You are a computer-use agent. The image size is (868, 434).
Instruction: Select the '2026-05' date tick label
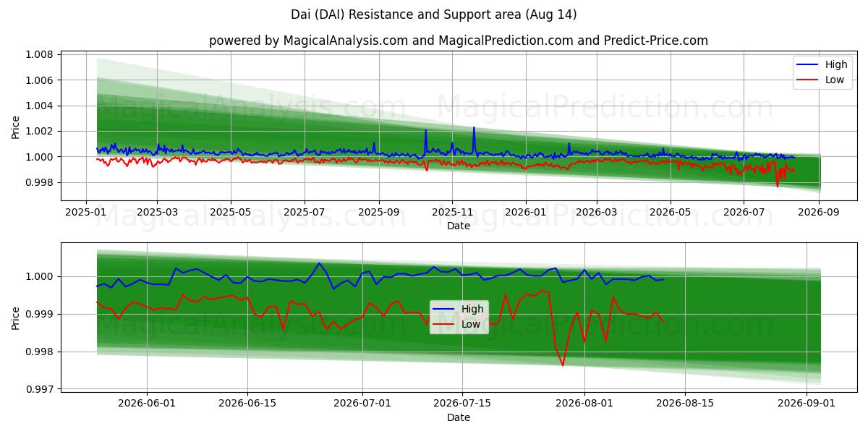coord(669,213)
